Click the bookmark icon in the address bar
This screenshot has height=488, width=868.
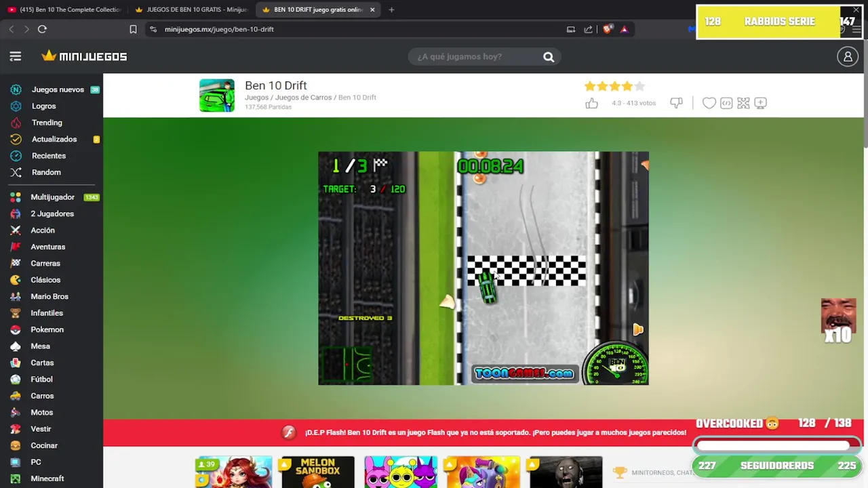133,29
